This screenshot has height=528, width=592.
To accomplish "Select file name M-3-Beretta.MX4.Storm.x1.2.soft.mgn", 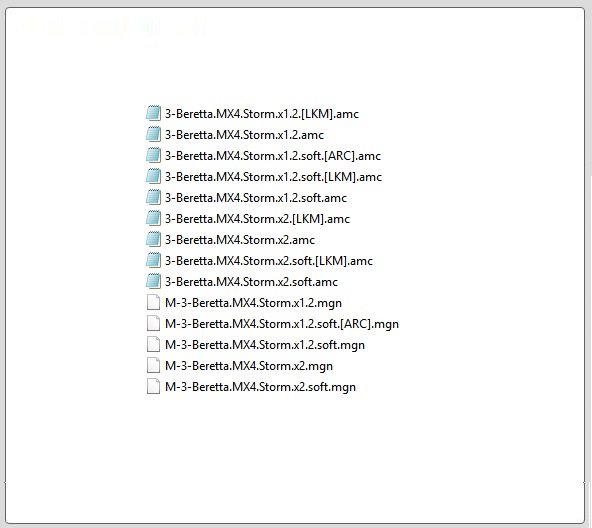I will click(265, 345).
